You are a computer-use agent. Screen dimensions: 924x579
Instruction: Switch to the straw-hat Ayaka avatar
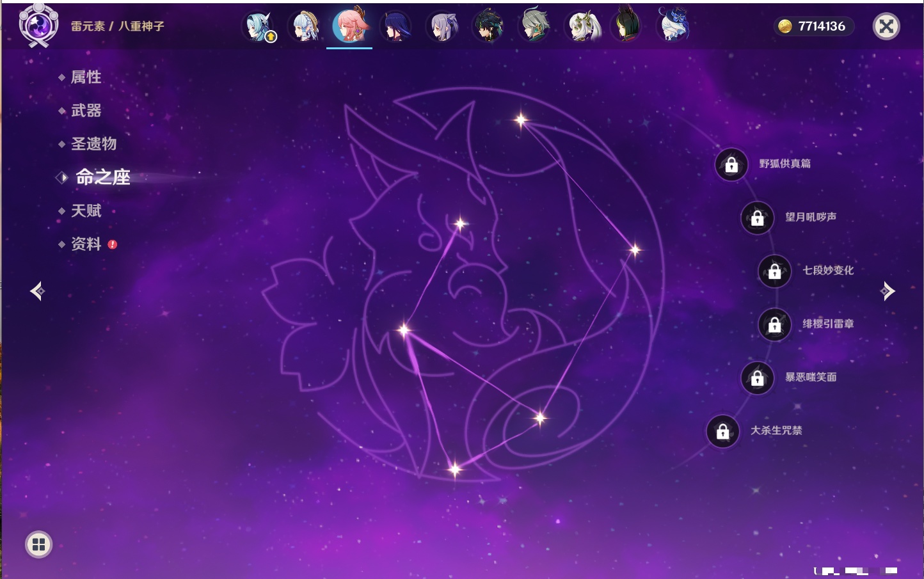[305, 27]
